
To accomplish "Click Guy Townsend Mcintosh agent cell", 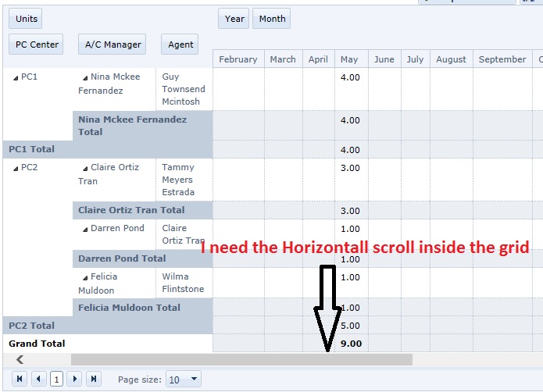I will click(184, 89).
